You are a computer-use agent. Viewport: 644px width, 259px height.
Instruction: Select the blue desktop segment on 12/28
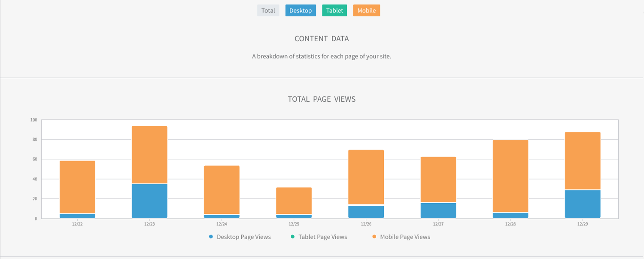510,215
